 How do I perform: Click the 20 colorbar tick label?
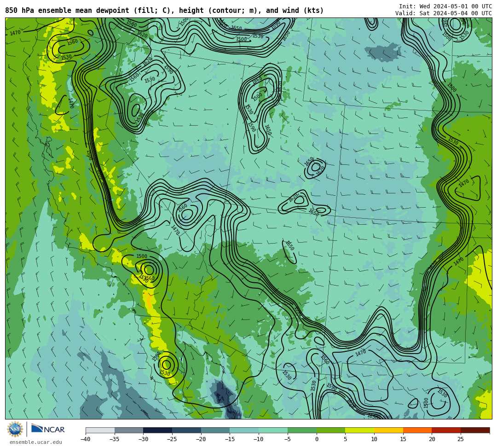point(432,439)
